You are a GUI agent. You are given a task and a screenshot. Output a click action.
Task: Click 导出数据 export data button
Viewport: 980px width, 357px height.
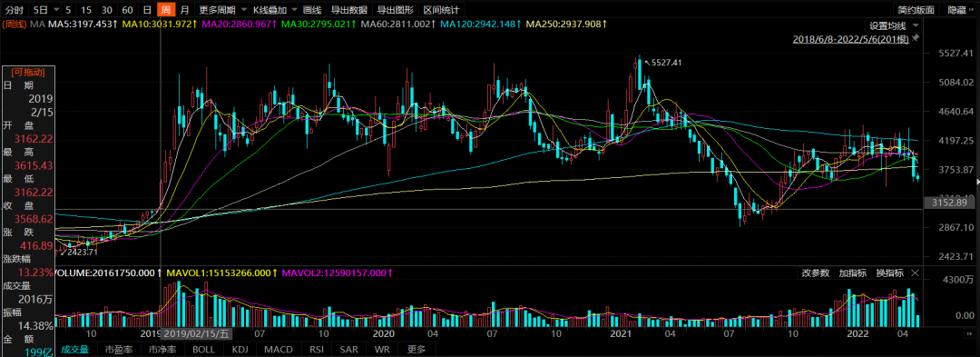(x=348, y=10)
